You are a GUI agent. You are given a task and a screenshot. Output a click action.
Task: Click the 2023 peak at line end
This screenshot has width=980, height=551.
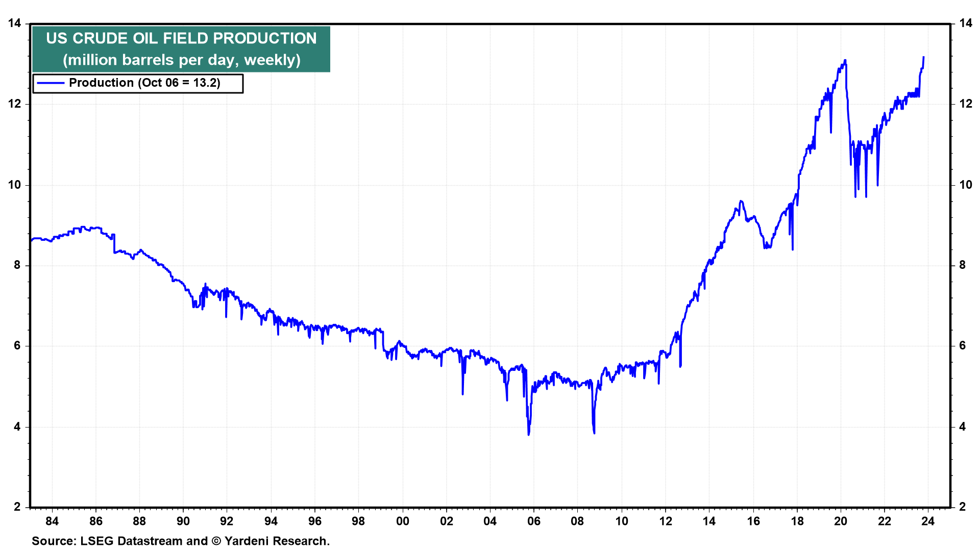923,58
